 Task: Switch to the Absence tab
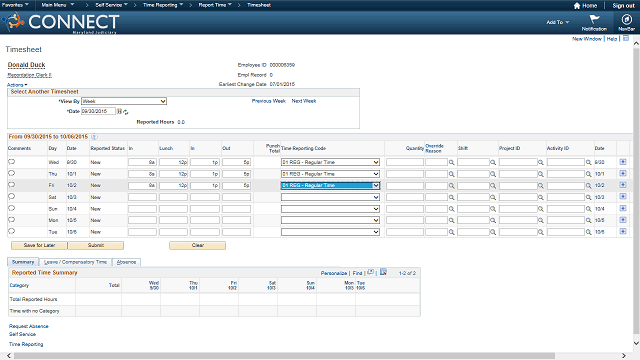(x=127, y=262)
